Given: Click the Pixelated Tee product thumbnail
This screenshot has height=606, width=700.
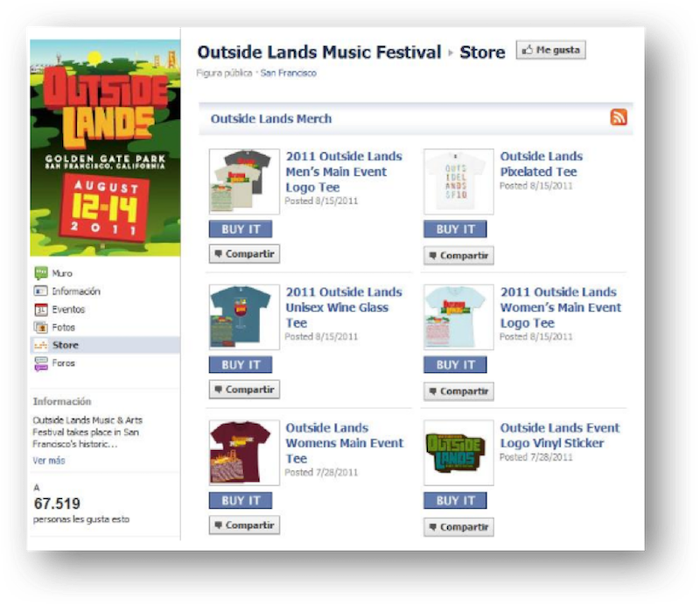Looking at the screenshot, I should pyautogui.click(x=458, y=181).
